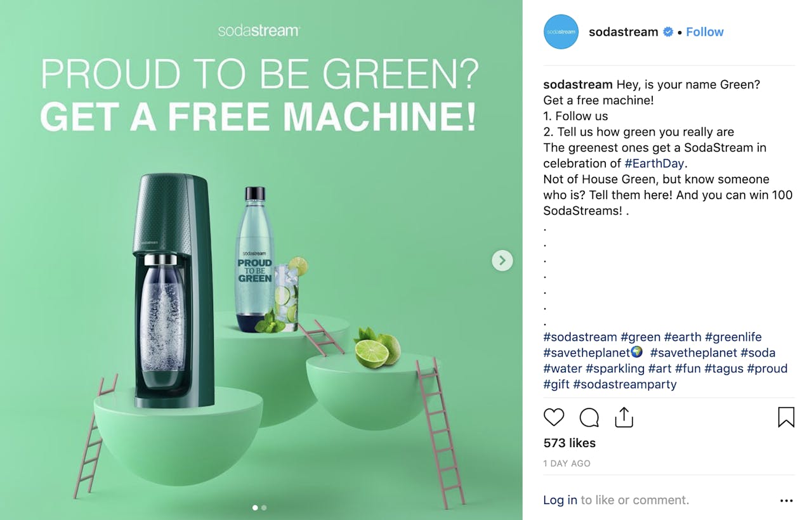Image resolution: width=812 pixels, height=520 pixels.
Task: Open the 1 DAY AGO timestamp
Action: (x=567, y=464)
